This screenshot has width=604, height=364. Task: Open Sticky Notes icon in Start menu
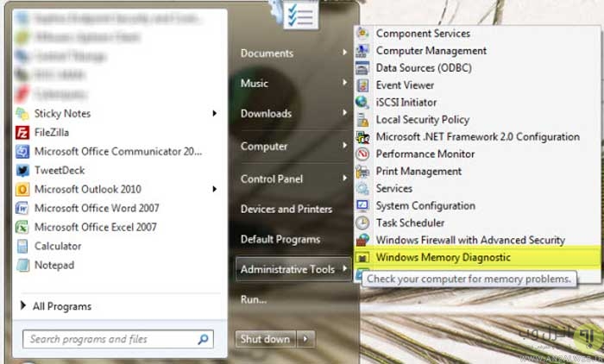point(22,114)
